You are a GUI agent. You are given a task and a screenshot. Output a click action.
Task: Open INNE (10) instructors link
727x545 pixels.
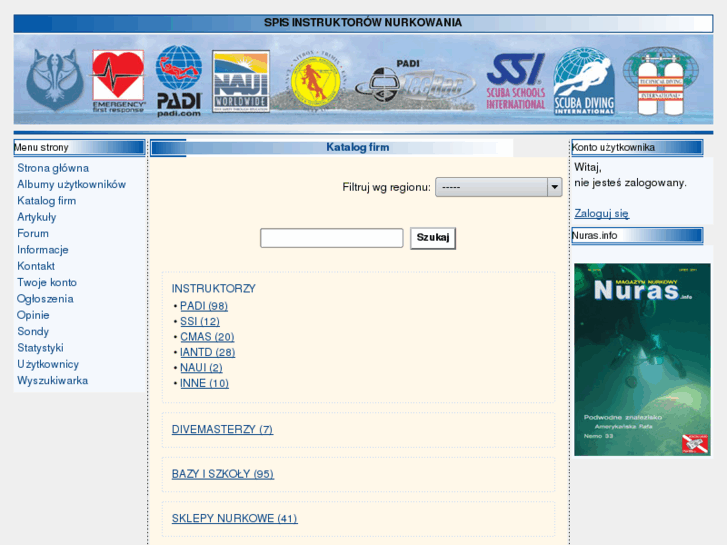pos(204,384)
